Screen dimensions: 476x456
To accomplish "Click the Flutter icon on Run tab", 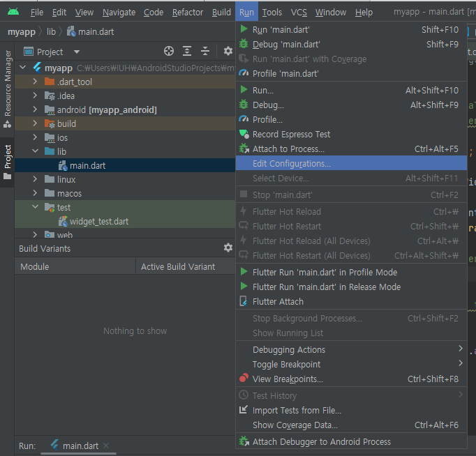I will pyautogui.click(x=54, y=445).
